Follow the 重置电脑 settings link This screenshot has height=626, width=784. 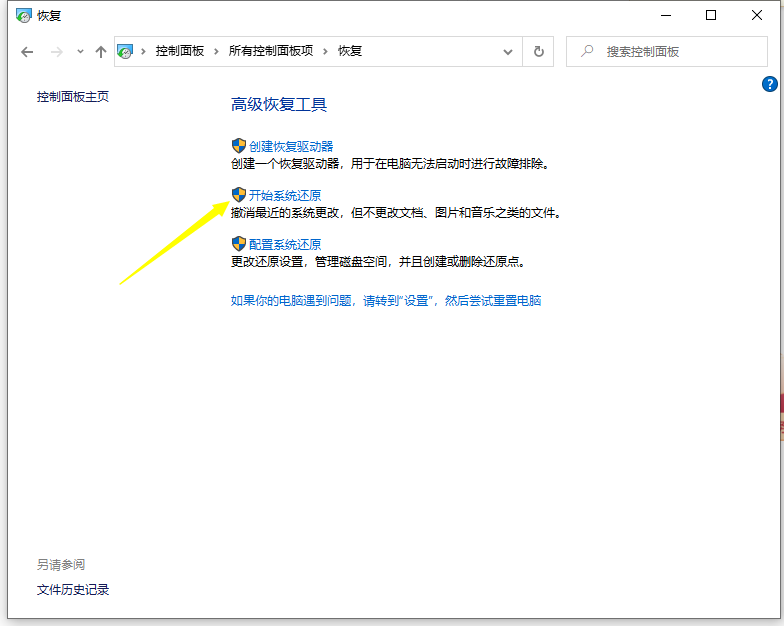coord(385,300)
